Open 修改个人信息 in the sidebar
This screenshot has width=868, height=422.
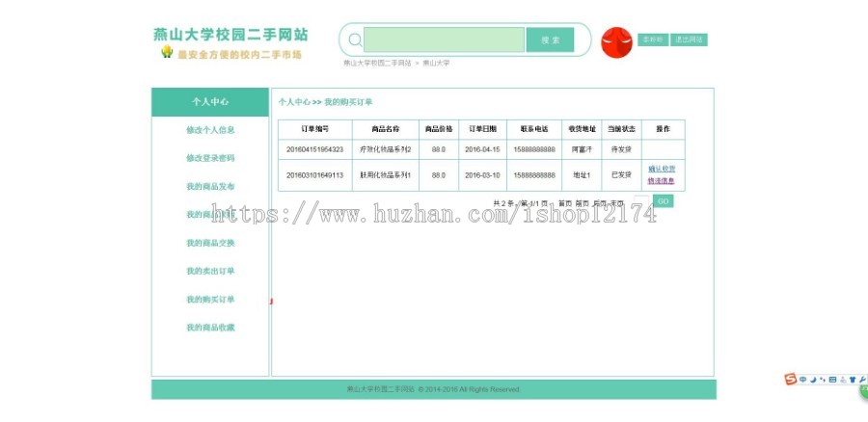click(x=210, y=130)
